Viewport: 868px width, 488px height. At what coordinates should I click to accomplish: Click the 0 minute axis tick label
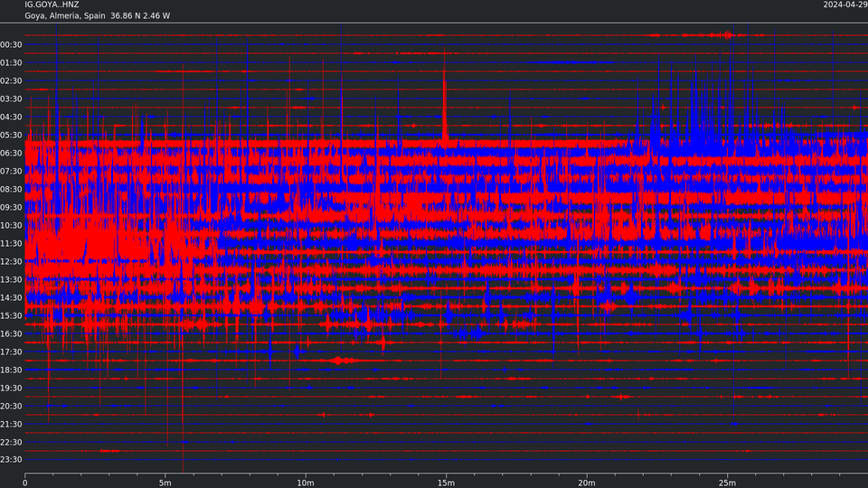(x=25, y=483)
